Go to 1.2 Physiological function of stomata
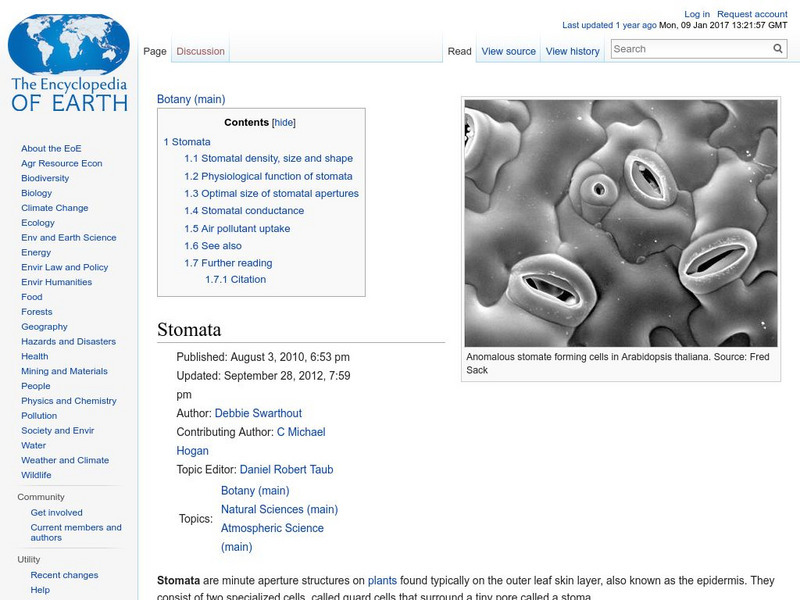This screenshot has height=600, width=800. click(x=268, y=176)
